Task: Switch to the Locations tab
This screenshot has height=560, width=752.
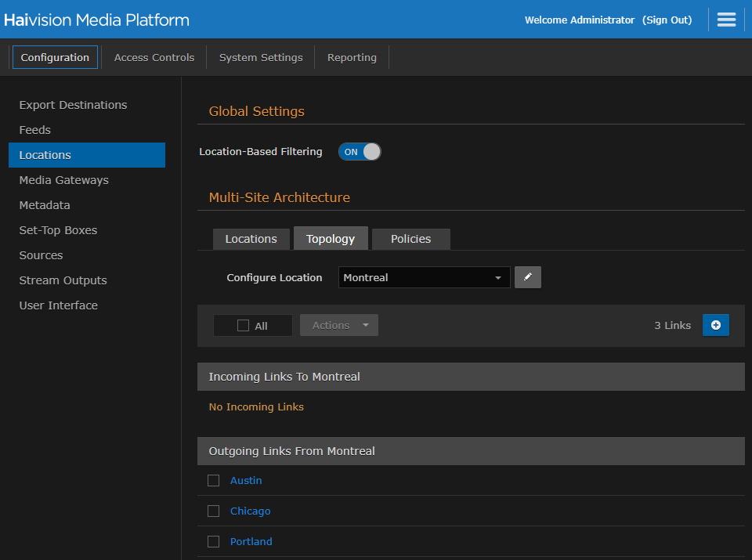Action: [251, 239]
